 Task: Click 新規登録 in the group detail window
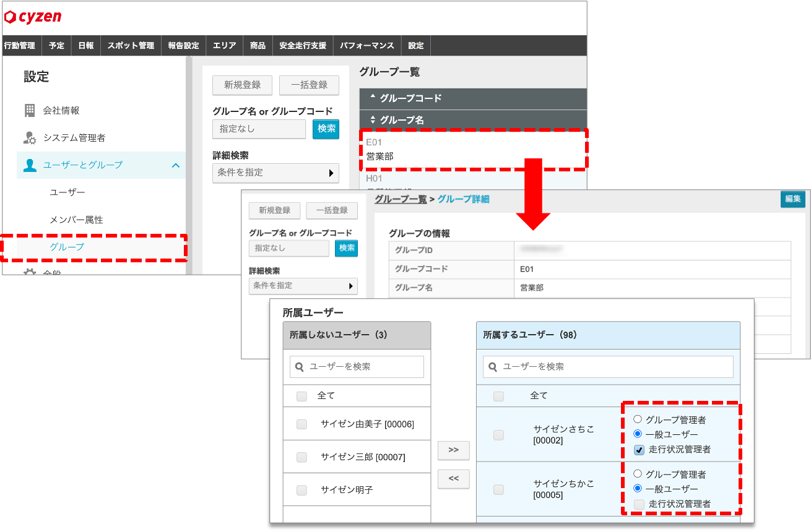coord(274,210)
